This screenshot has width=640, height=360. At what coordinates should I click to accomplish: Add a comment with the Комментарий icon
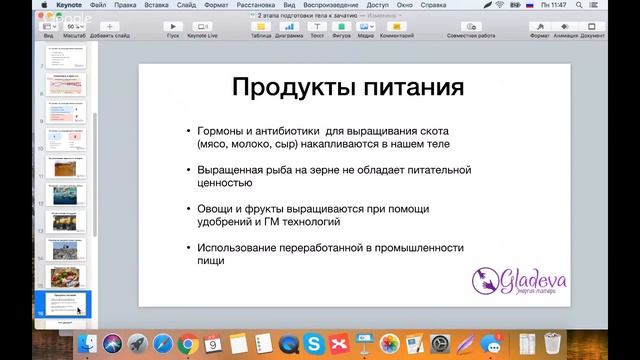[396, 27]
